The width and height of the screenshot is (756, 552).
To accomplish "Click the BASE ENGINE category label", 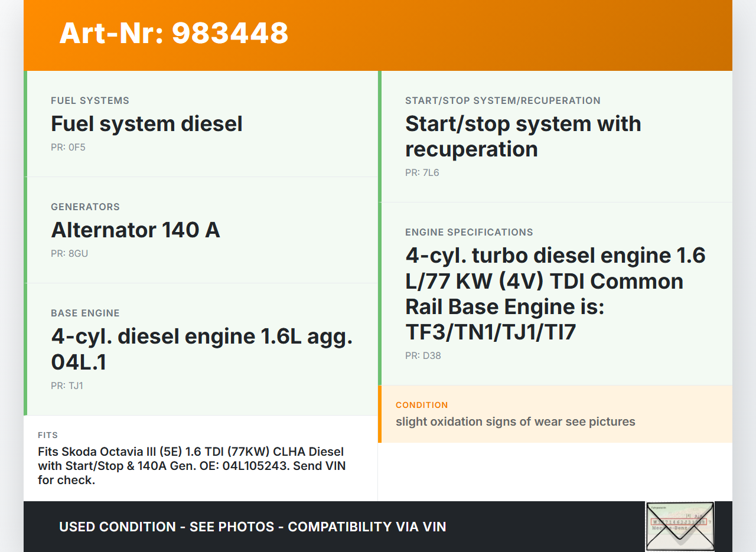I will pyautogui.click(x=85, y=313).
